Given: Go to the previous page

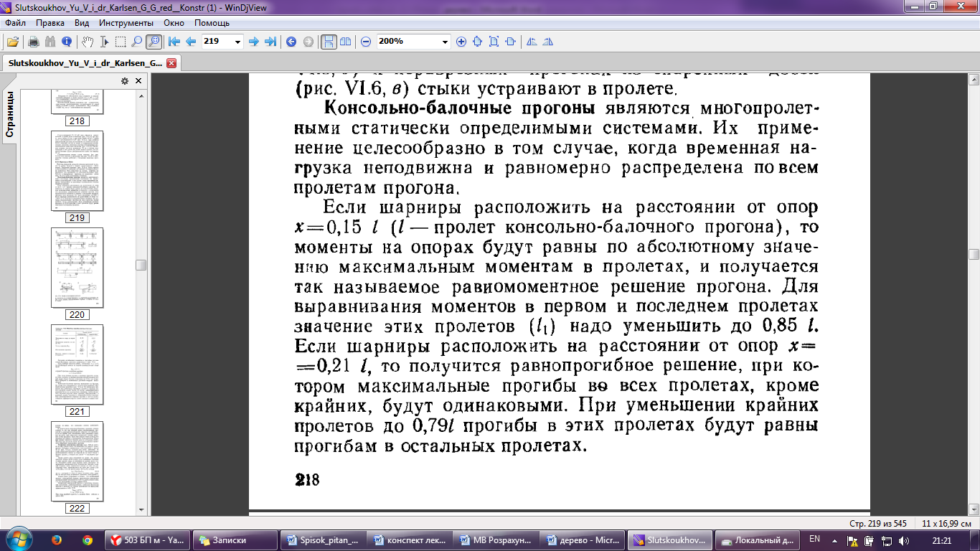Looking at the screenshot, I should (x=191, y=42).
